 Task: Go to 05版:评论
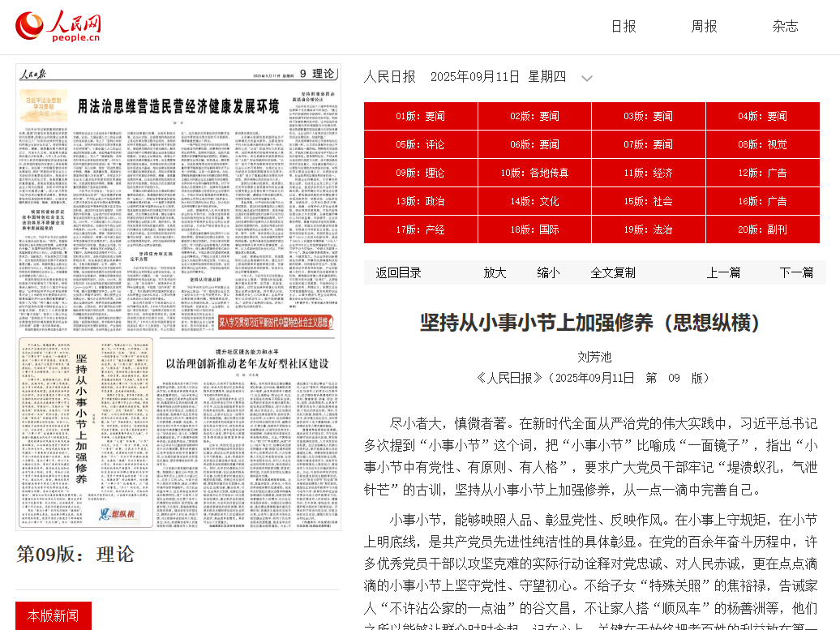point(421,144)
